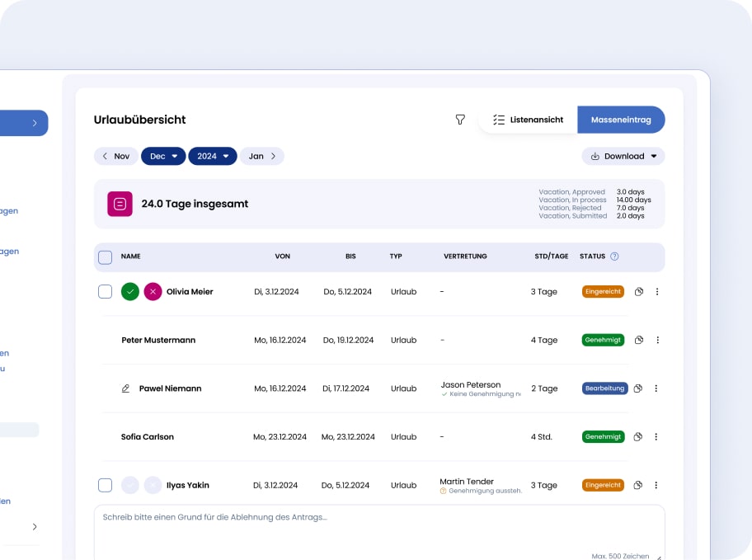Switch to Masseneintrag tab
The width and height of the screenshot is (752, 560).
pos(621,120)
